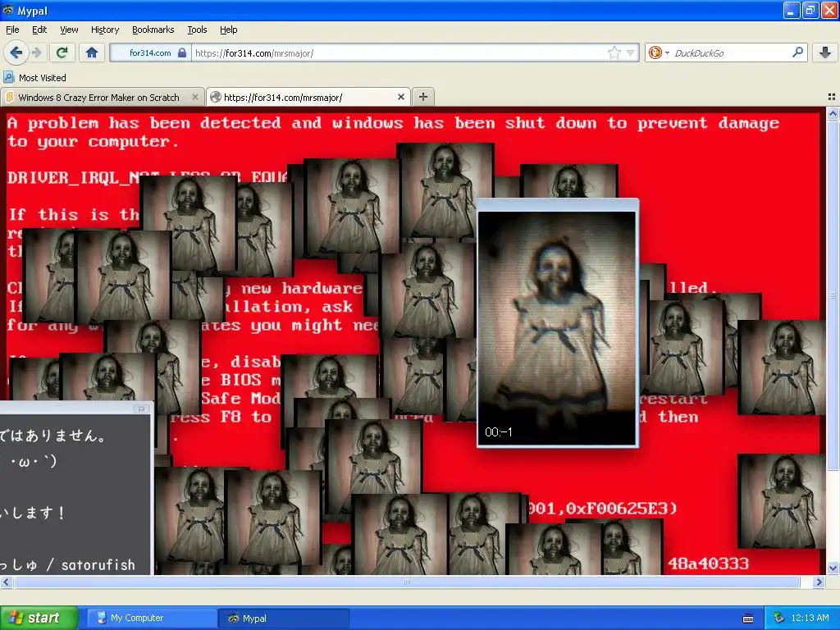Open the Most Visited bookmarks folder

34,78
